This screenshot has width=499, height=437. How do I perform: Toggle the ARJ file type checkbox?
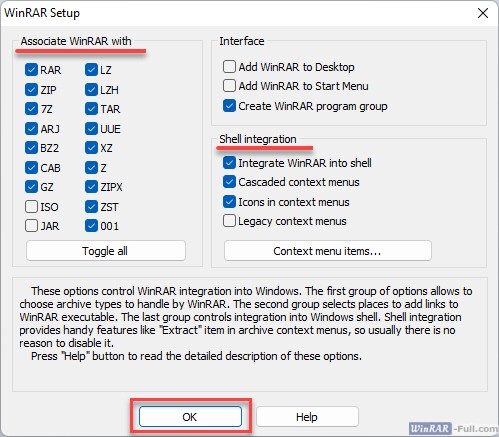point(31,129)
